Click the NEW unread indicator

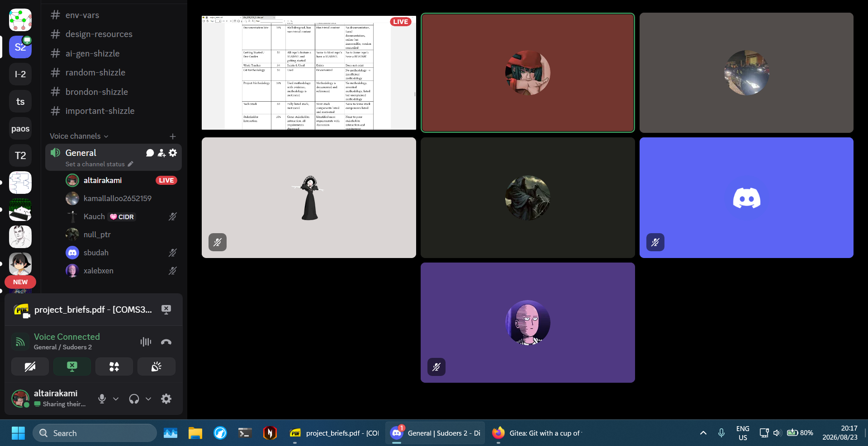(20, 282)
